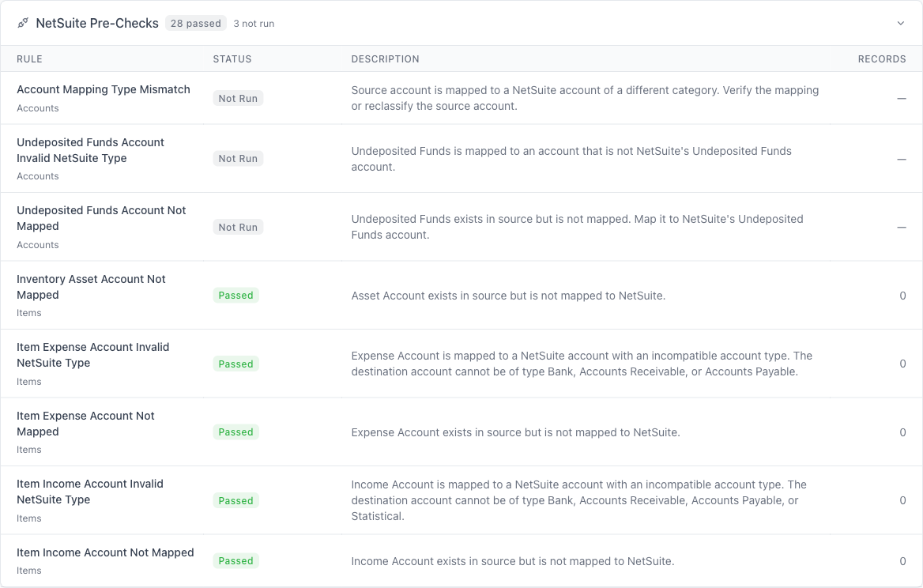Open Undeposited Funds Account Invalid NetSuite Type rule
Image resolution: width=923 pixels, height=588 pixels.
pyautogui.click(x=90, y=150)
